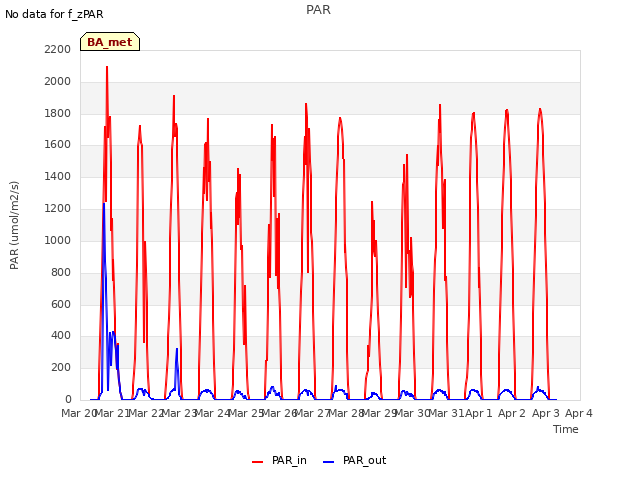This screenshot has width=640, height=480.
Task: Toggle the PAR_out legend entry
Action: point(355,460)
